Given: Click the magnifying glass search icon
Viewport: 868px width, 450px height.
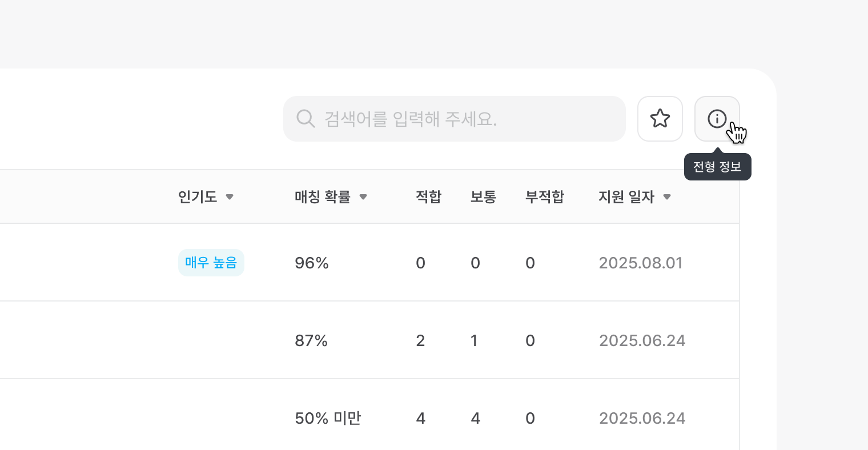Looking at the screenshot, I should [x=306, y=119].
